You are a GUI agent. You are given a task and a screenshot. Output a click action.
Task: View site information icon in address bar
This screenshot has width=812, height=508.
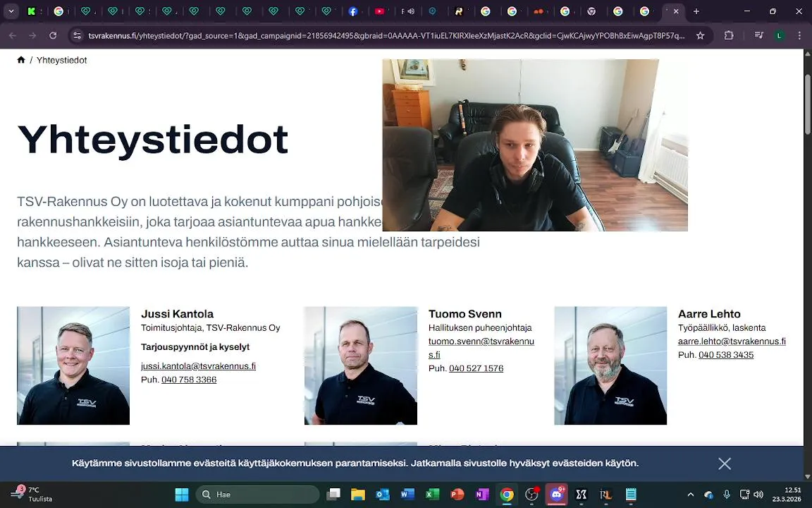coord(77,35)
